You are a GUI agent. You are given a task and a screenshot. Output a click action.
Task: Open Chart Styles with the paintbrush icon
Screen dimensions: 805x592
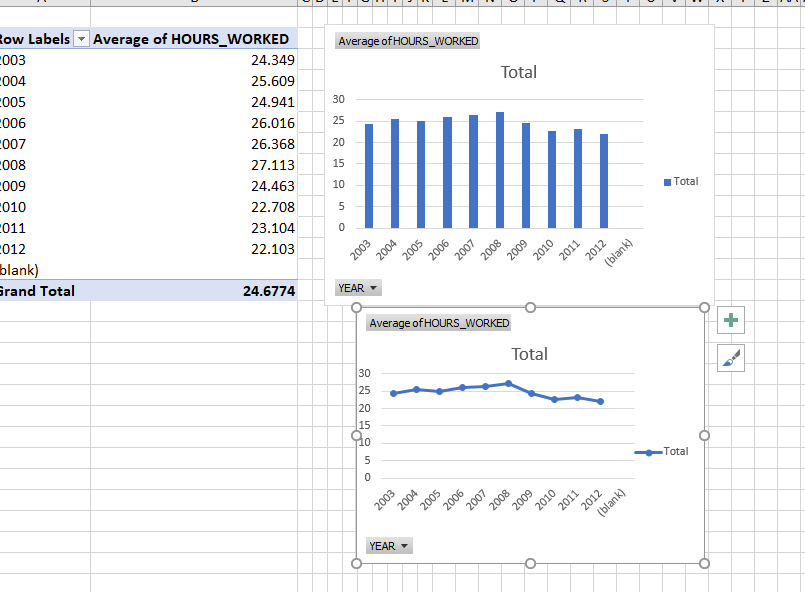click(x=730, y=358)
